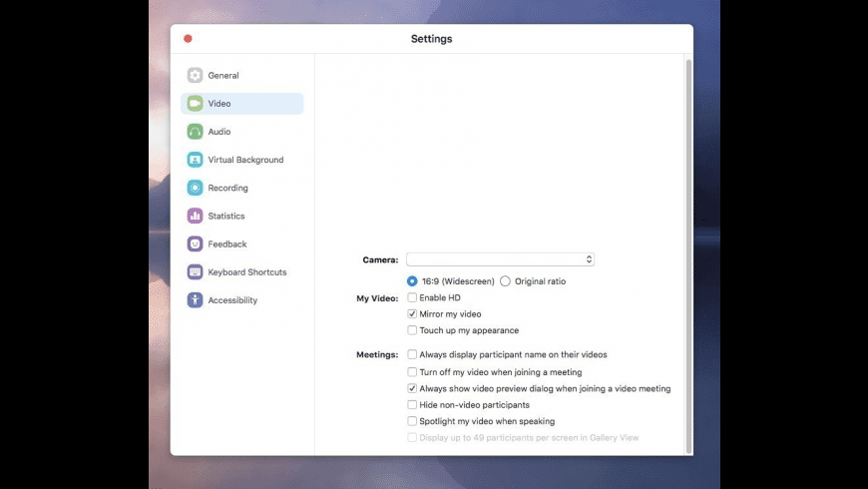Viewport: 868px width, 489px height.
Task: Toggle Hide non-video participants option
Action: coord(412,405)
